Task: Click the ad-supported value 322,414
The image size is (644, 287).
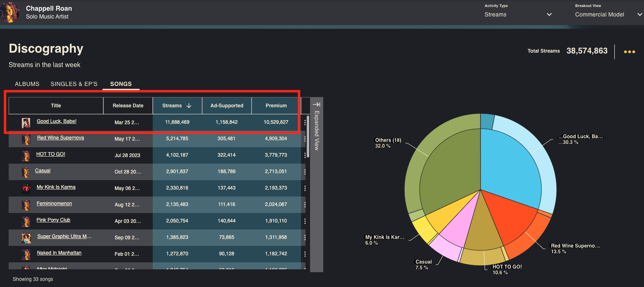Action: tap(227, 155)
